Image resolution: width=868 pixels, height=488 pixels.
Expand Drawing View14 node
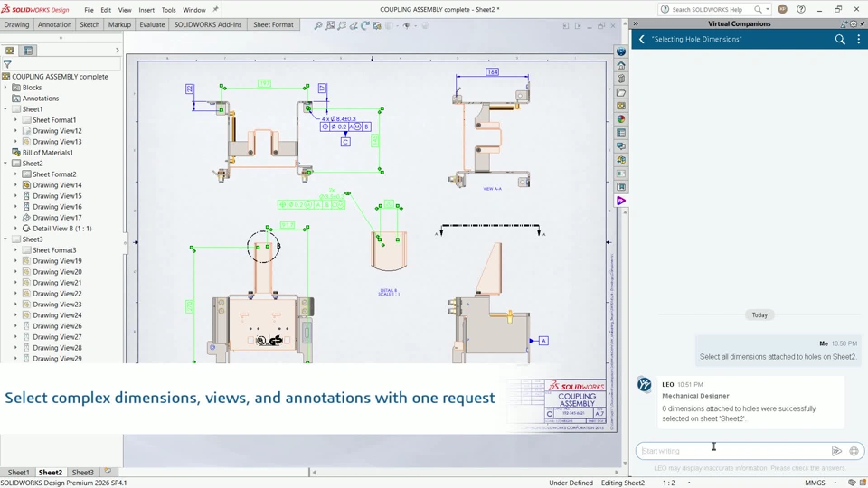15,184
